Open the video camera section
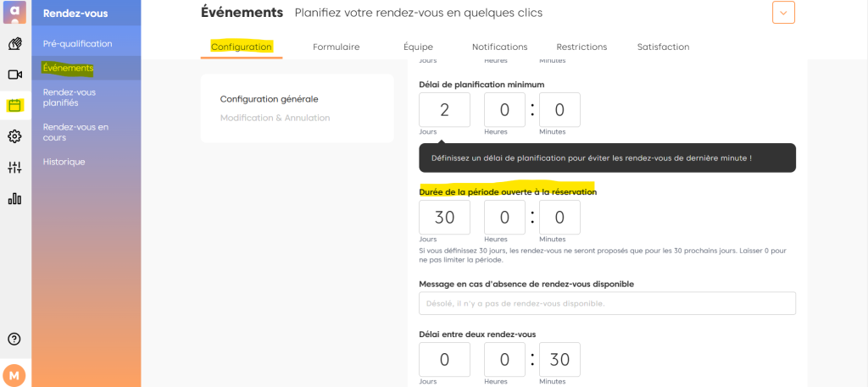868x387 pixels. [14, 75]
